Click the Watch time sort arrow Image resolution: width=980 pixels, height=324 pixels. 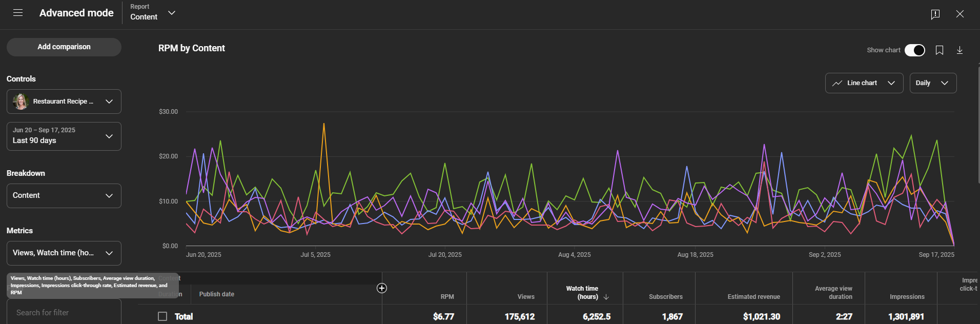click(606, 297)
